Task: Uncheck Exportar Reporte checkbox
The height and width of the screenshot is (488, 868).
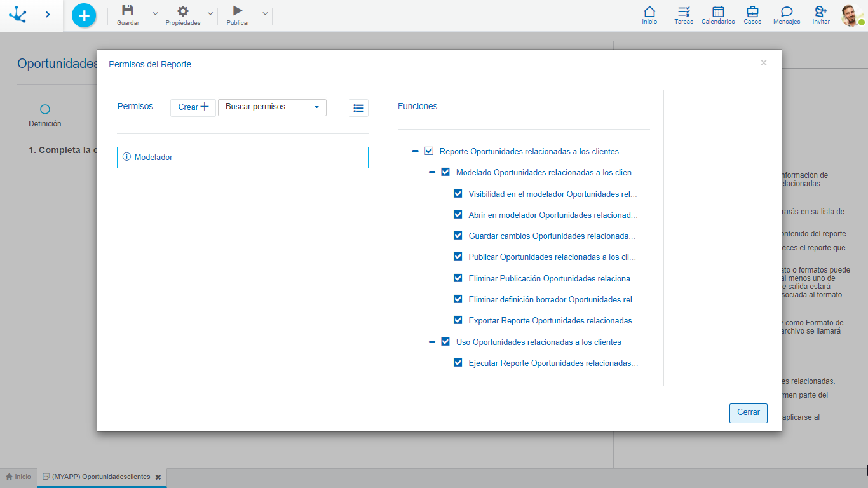Action: [x=458, y=320]
